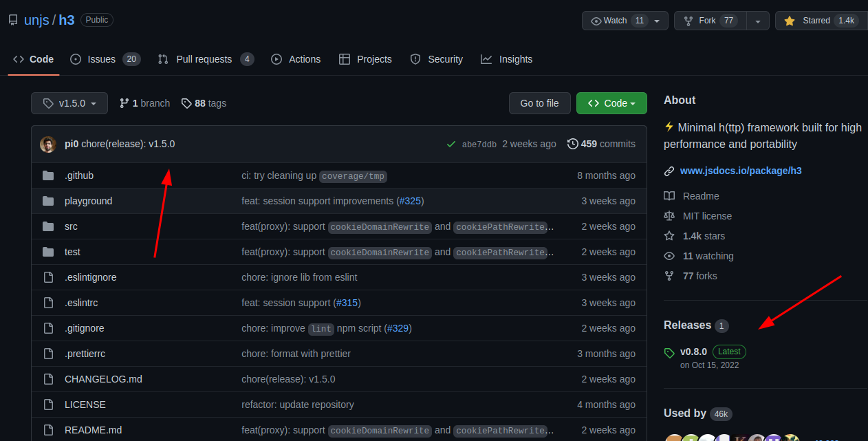This screenshot has height=441, width=868.
Task: Open the Readme link in About
Action: click(701, 196)
